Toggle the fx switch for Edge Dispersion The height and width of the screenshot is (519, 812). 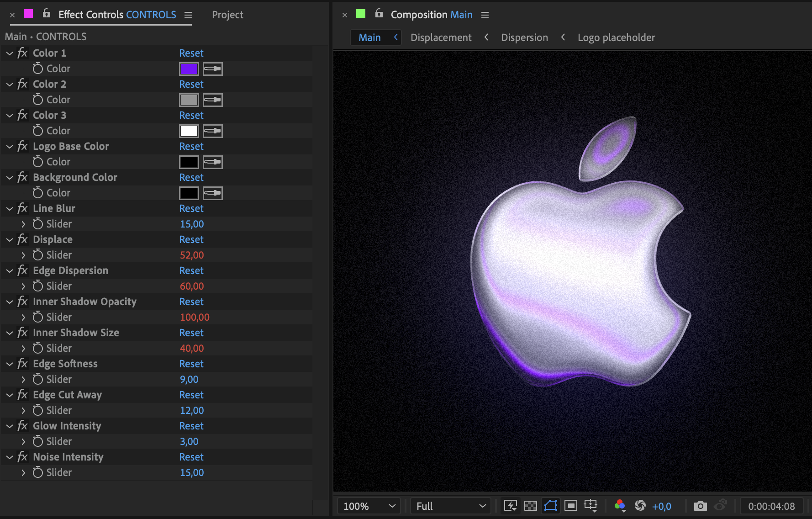[22, 270]
